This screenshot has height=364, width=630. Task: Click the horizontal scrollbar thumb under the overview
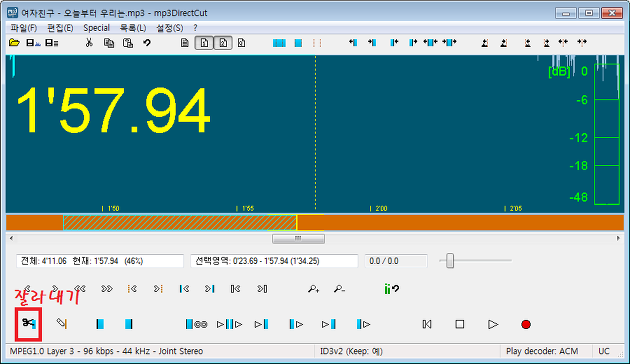[298, 239]
